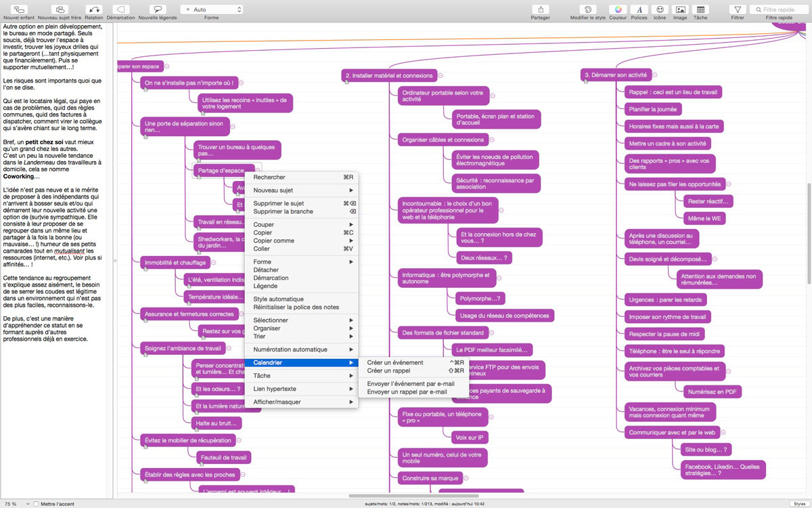
Task: Open the note icon under 'Immobilité et chauffage'
Action: click(145, 269)
